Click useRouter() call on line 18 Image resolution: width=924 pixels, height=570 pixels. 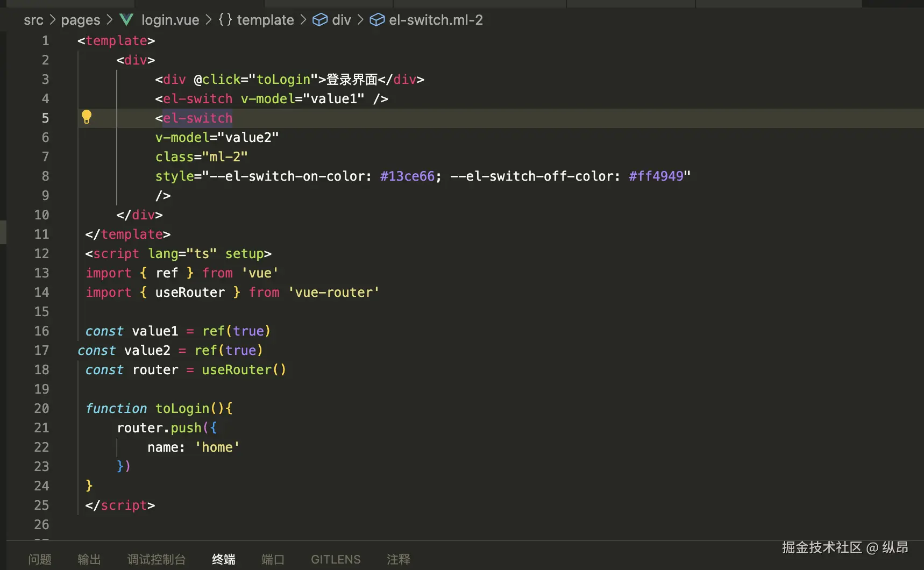(x=244, y=370)
